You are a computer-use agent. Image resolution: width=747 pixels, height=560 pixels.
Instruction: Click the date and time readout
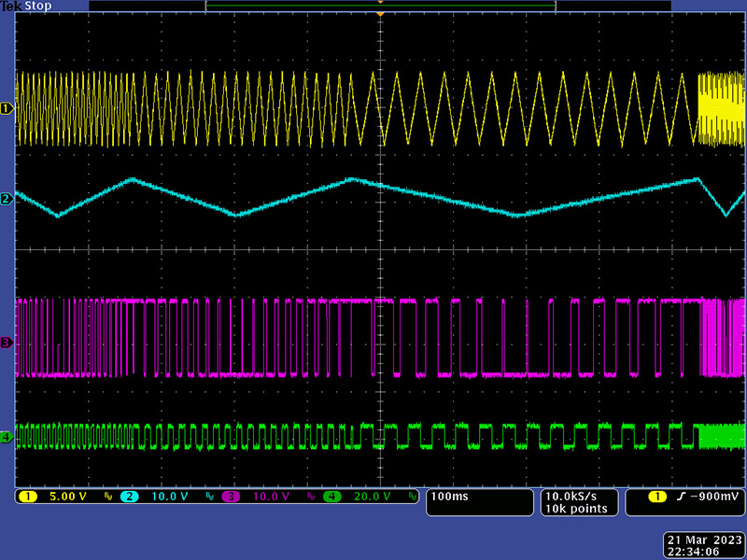click(703, 545)
